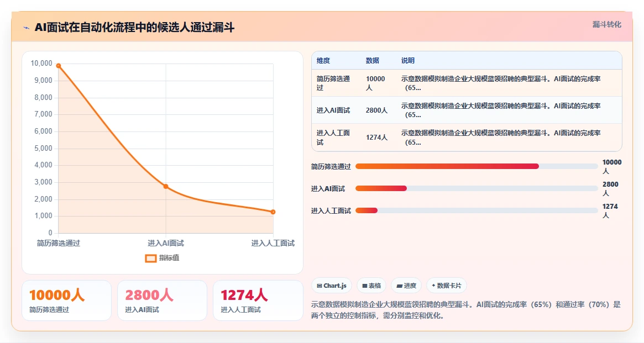Select the chart point at 进入人工面试
The image size is (644, 343).
[x=273, y=212]
